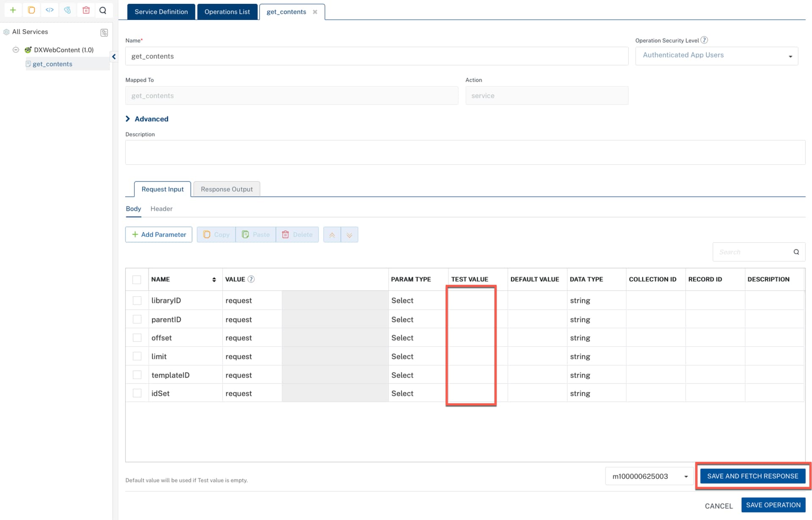Click the Operation Security Level help icon
This screenshot has width=812, height=520.
click(704, 40)
